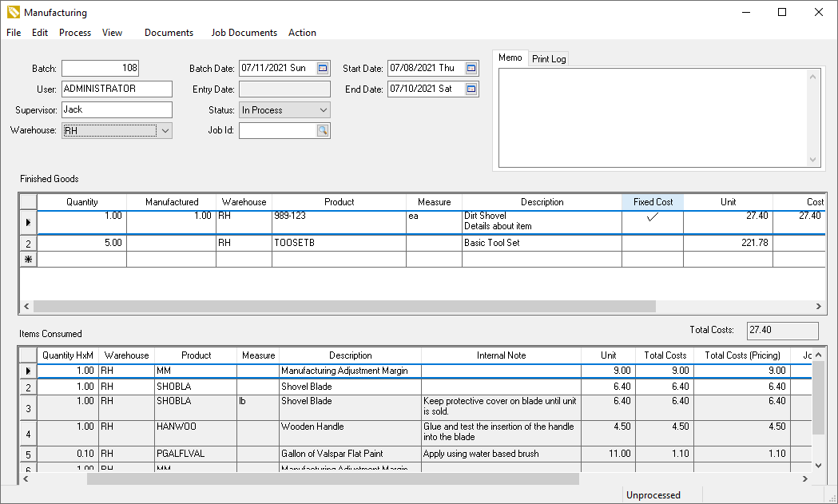Open the Process menu
838x504 pixels.
click(x=75, y=33)
